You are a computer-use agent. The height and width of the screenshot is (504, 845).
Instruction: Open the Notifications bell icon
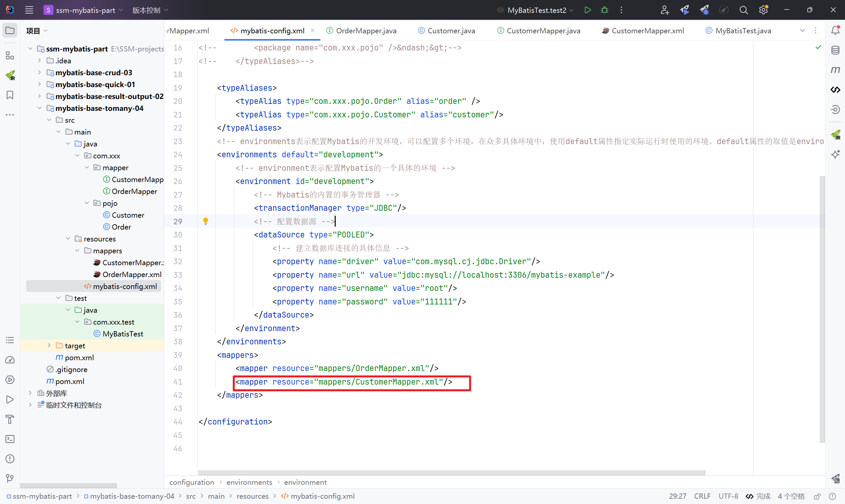point(835,30)
